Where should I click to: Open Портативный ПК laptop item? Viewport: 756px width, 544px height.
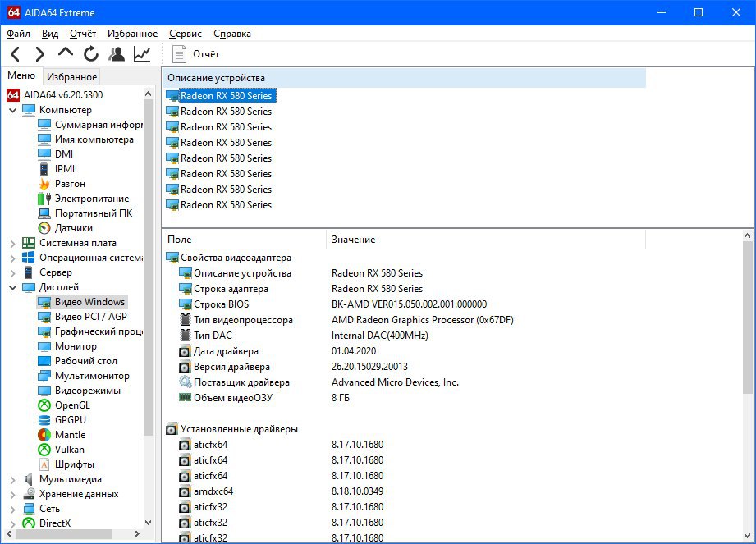(85, 213)
